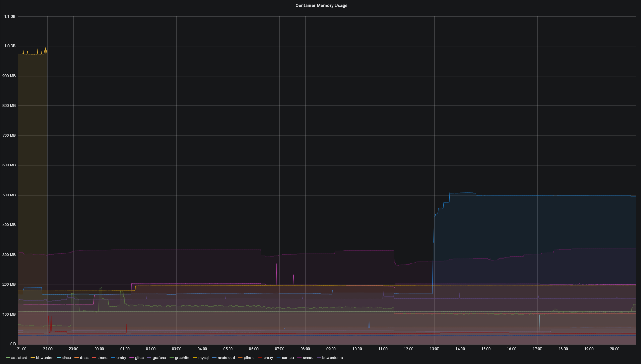This screenshot has height=364, width=641.
Task: Toggle the graphite series in the legend
Action: coord(182,358)
